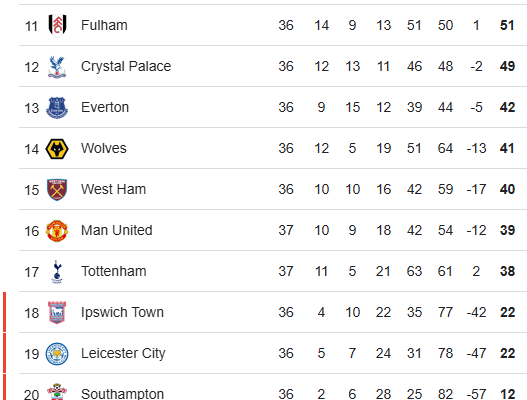Click the Ipswich Town badge

coord(57,313)
